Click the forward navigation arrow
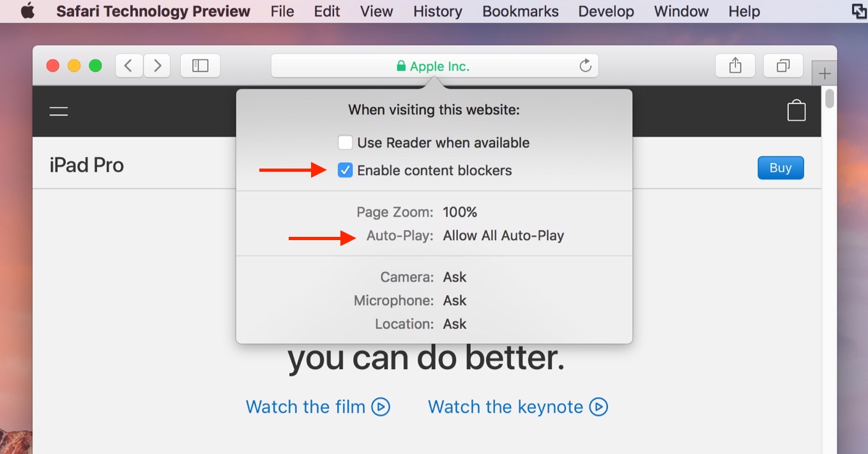 pyautogui.click(x=157, y=65)
